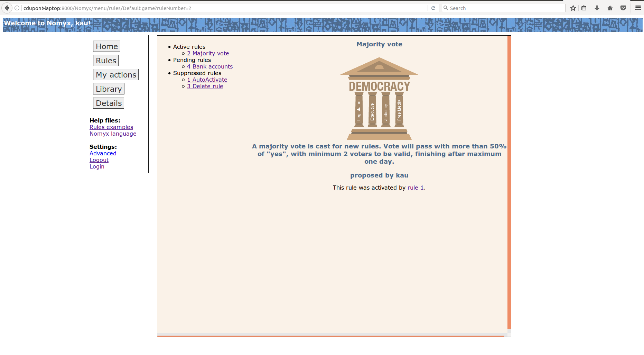The width and height of the screenshot is (644, 355).
Task: Open the 1 AutoActivate suppressed rule
Action: (207, 80)
